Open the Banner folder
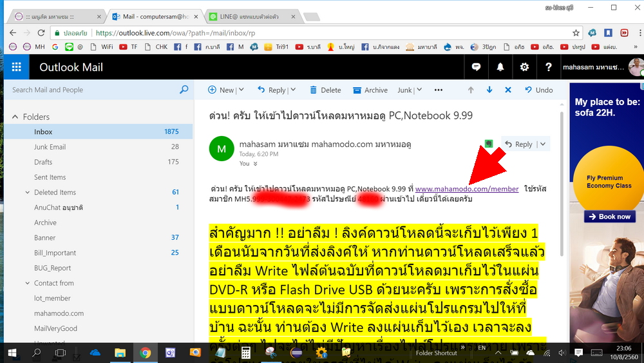The image size is (644, 363). [98, 238]
